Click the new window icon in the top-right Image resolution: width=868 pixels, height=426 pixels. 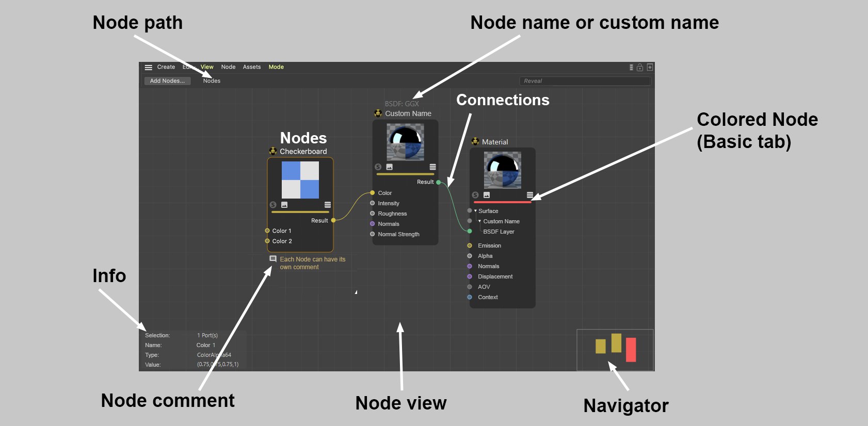pos(650,67)
